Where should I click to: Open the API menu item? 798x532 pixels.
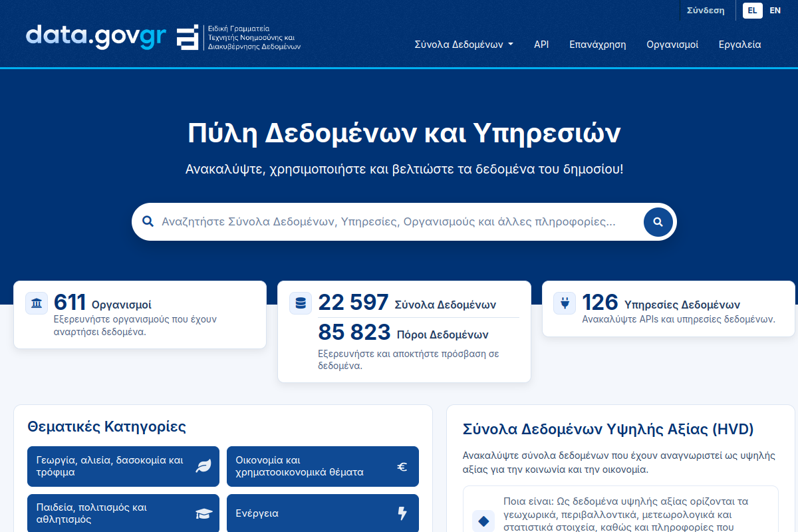tap(541, 45)
